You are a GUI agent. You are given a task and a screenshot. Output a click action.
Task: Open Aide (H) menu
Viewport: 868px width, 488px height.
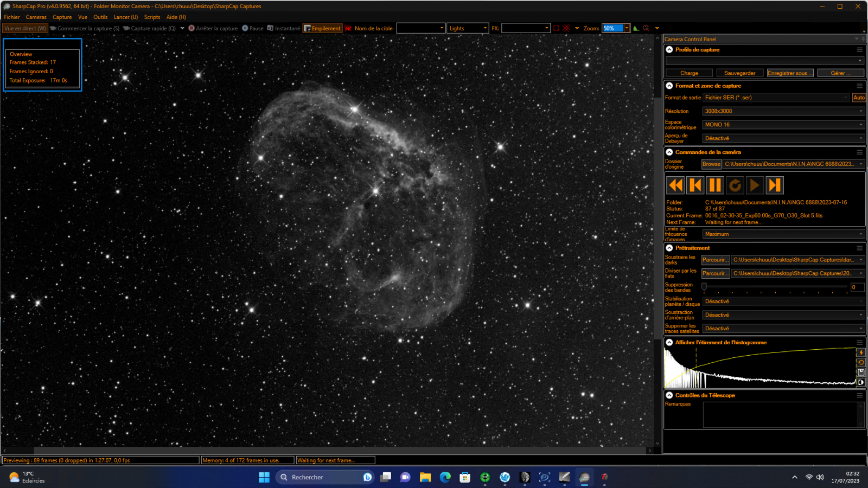coord(176,17)
